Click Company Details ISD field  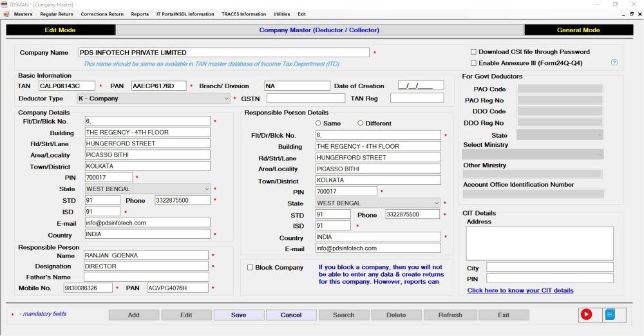102,212
